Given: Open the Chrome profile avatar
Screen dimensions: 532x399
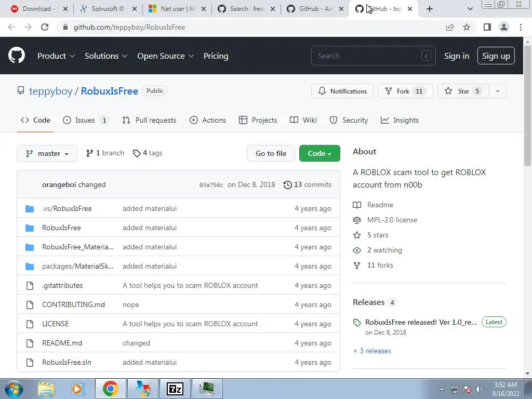Looking at the screenshot, I should (504, 27).
